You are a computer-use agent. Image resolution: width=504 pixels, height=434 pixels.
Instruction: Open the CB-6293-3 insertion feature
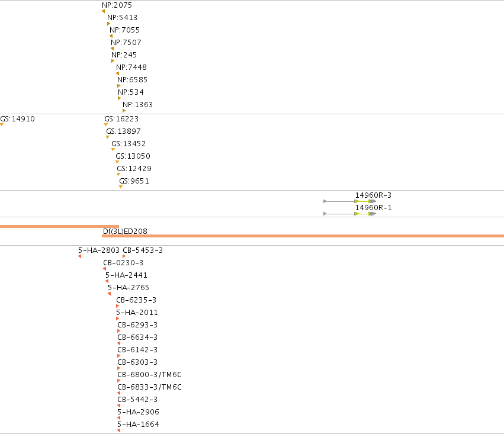click(137, 325)
